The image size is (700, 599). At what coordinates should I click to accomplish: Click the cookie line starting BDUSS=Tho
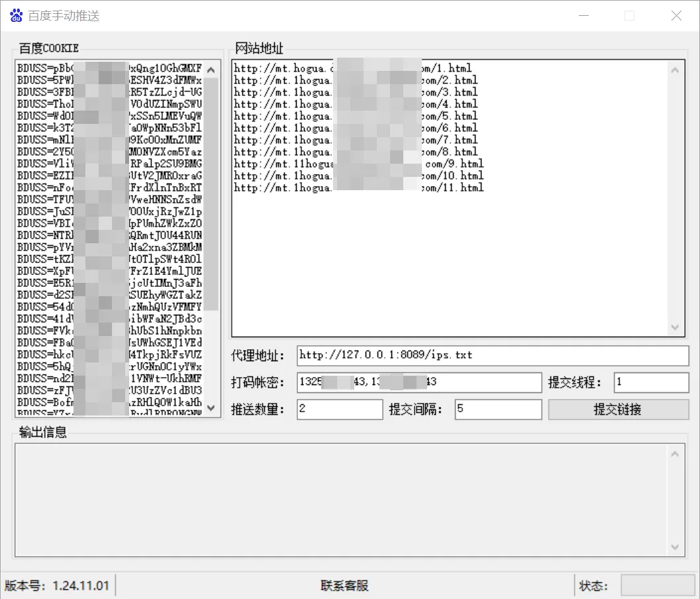tap(110, 104)
